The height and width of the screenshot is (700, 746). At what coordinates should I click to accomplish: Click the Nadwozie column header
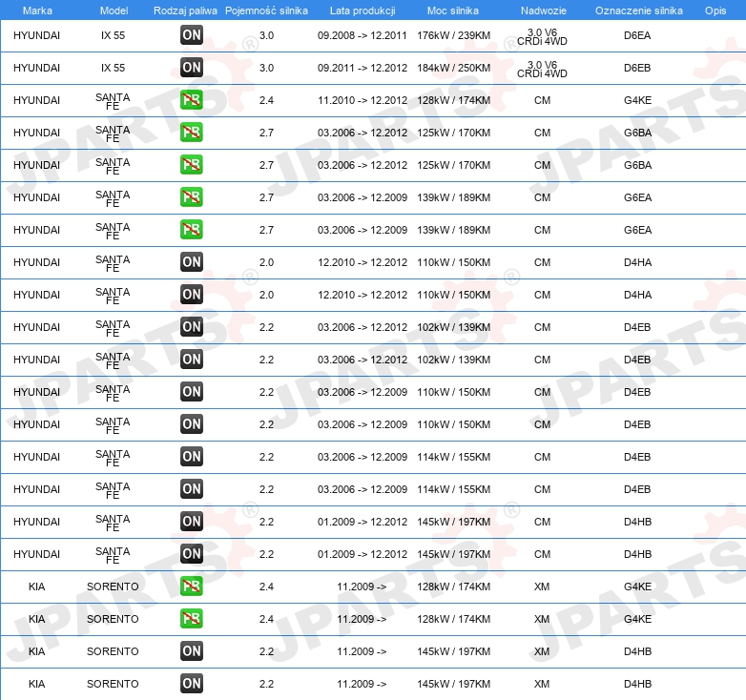click(544, 10)
